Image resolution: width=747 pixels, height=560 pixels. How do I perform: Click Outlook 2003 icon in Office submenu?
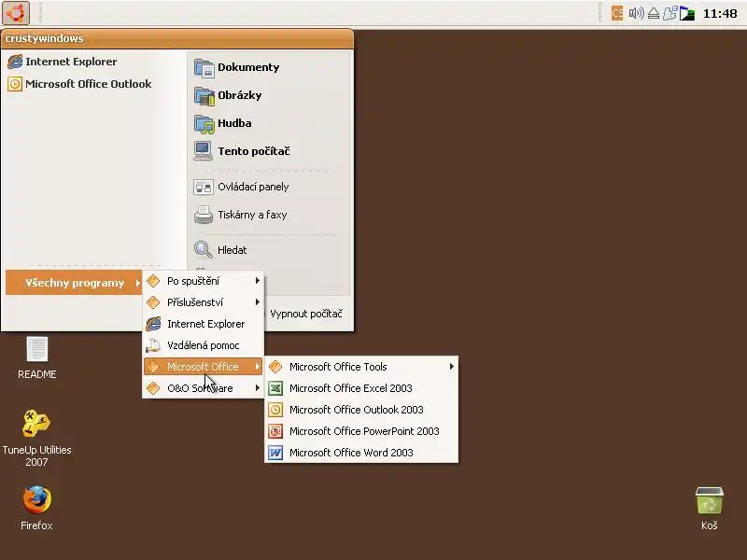pyautogui.click(x=275, y=410)
